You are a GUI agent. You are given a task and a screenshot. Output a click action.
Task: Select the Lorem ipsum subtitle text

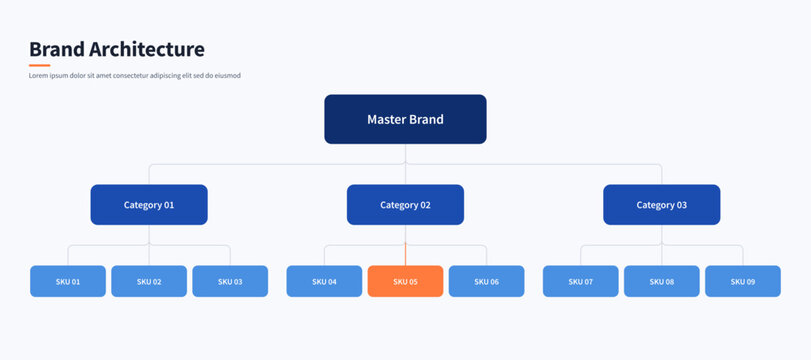coord(134,76)
